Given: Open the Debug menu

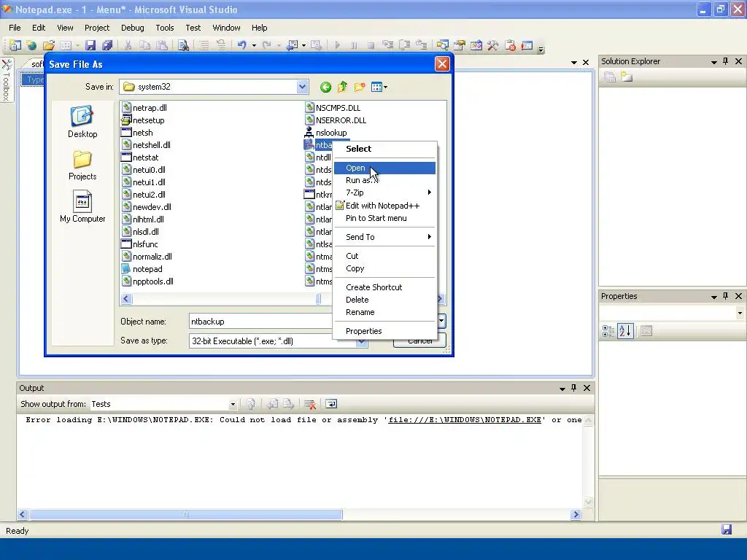Looking at the screenshot, I should click(133, 28).
